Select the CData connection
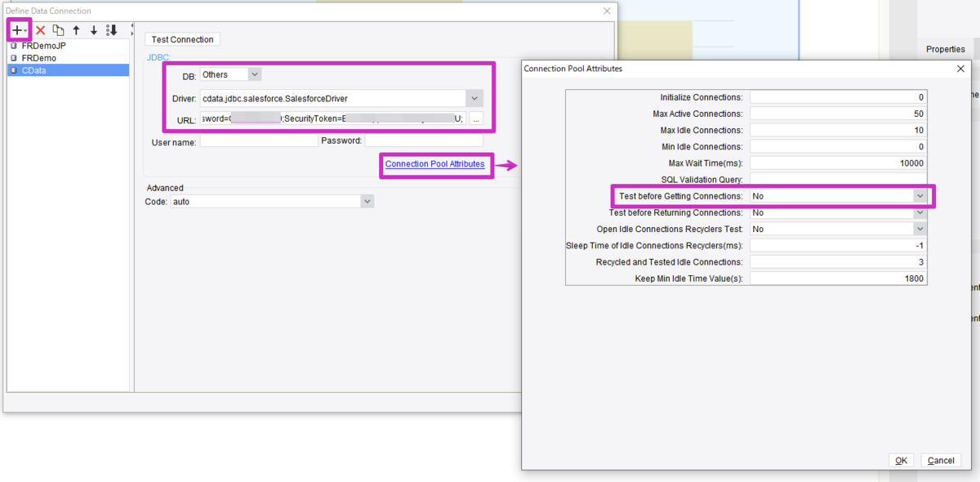The width and height of the screenshot is (980, 482). [68, 70]
